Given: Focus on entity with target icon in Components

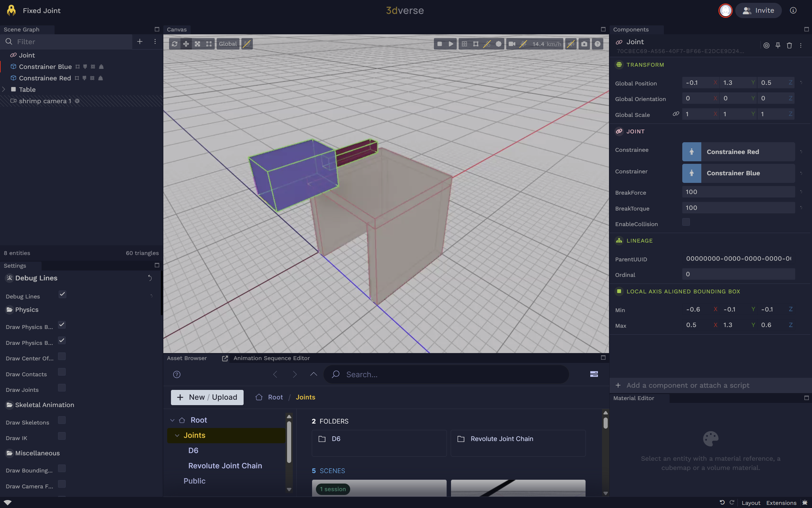Looking at the screenshot, I should (766, 45).
